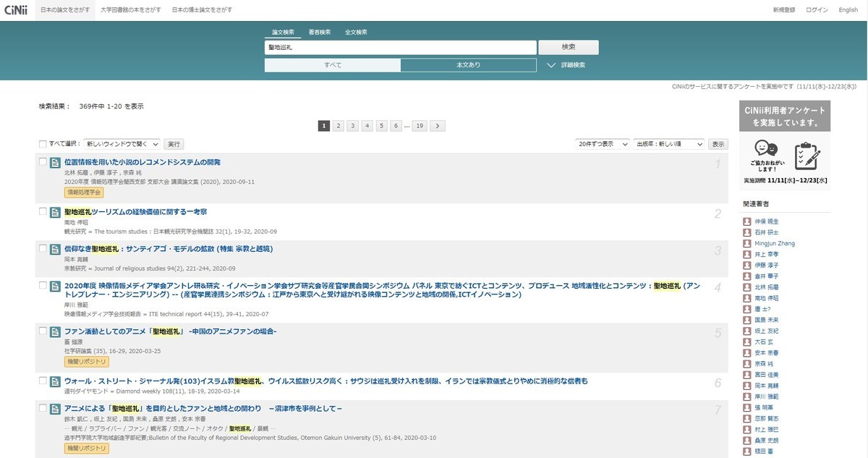
Task: Go to results page 2
Action: point(338,126)
